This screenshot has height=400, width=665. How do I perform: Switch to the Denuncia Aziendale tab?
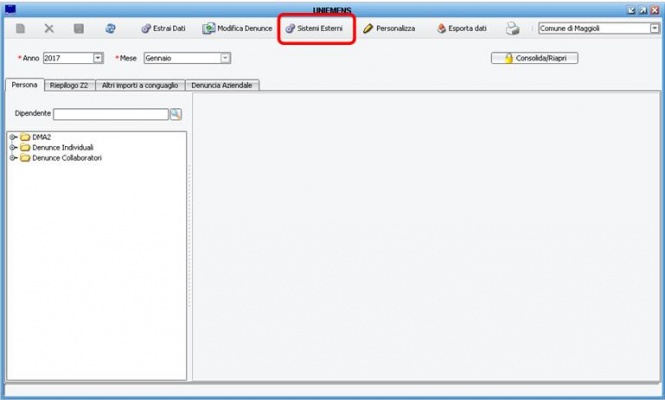(222, 85)
